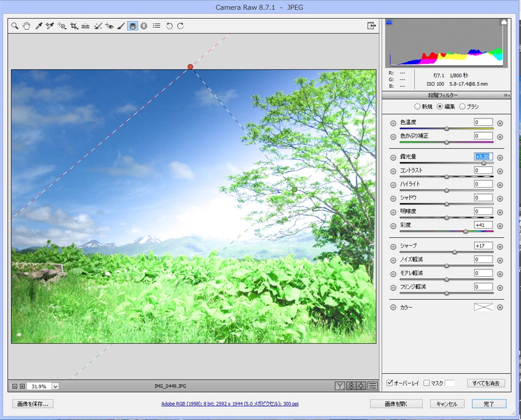Click the 彩度 saturation slider handle
Image resolution: width=521 pixels, height=420 pixels.
point(466,231)
